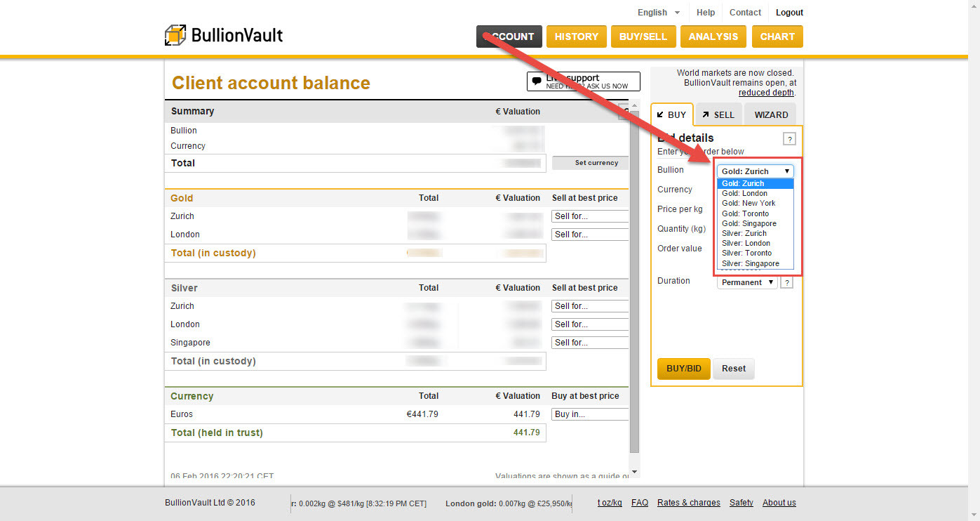Image resolution: width=980 pixels, height=521 pixels.
Task: Select Silver: Singapore in bullion list
Action: click(x=750, y=263)
